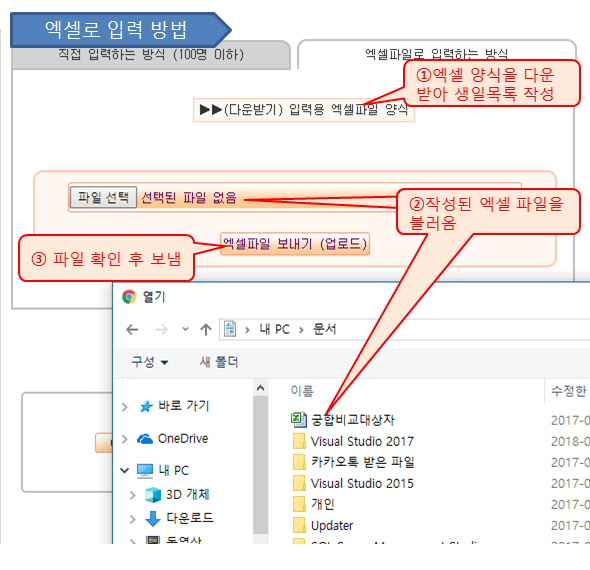Click the 내 PC monitor icon
This screenshot has height=570, width=590.
[x=145, y=471]
